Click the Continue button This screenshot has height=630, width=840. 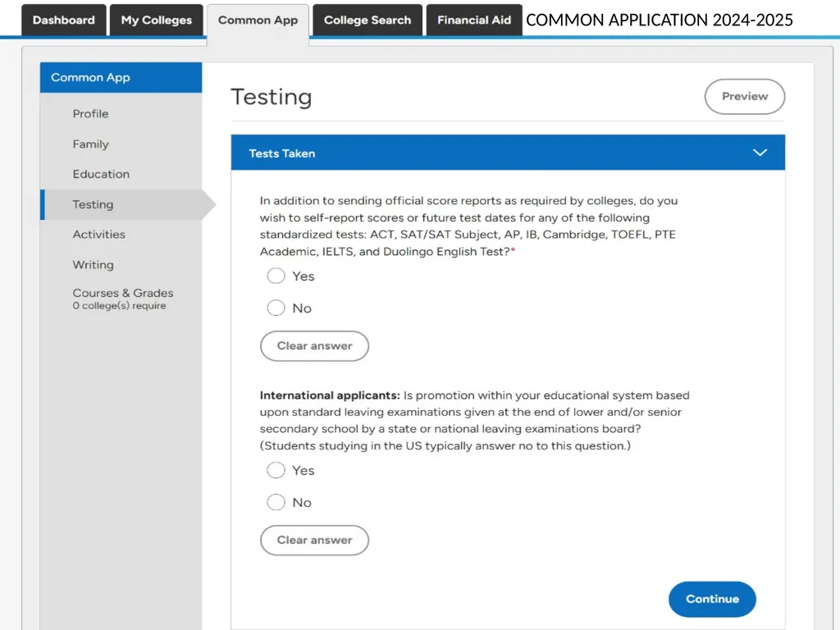712,599
